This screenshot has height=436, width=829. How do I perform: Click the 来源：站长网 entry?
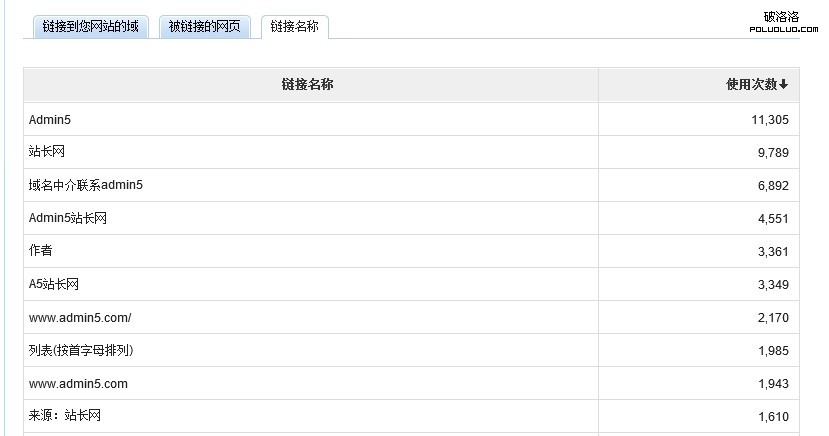click(x=65, y=416)
